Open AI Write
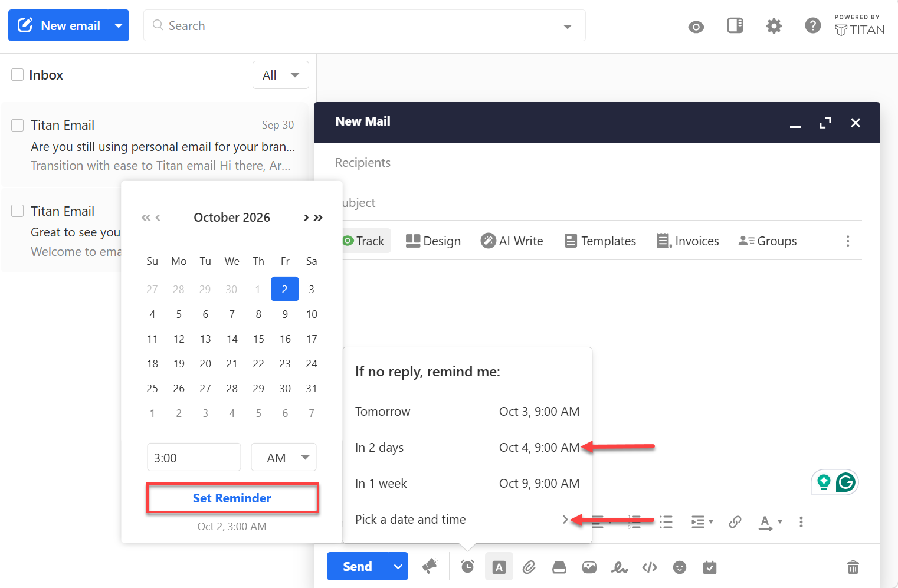Viewport: 898px width, 588px height. click(x=512, y=241)
